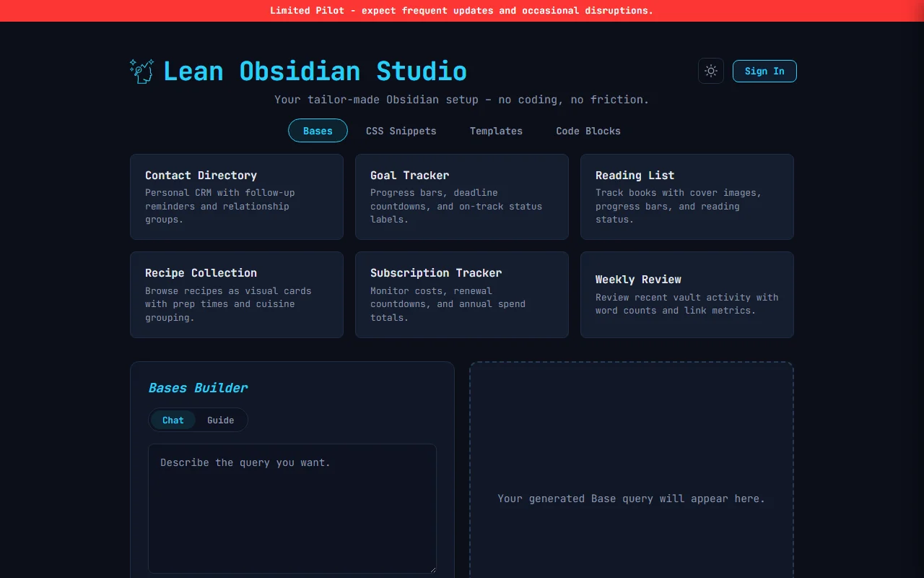Viewport: 924px width, 578px height.
Task: Toggle light mode using the sun icon
Action: (710, 71)
